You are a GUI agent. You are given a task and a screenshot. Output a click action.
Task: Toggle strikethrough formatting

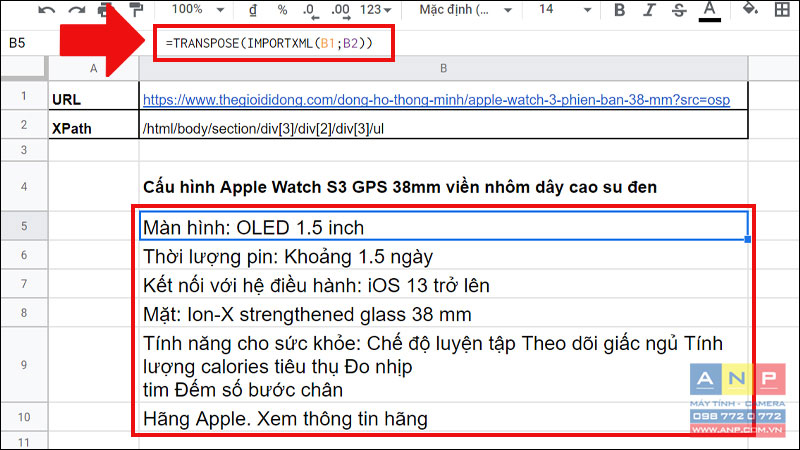pos(679,10)
